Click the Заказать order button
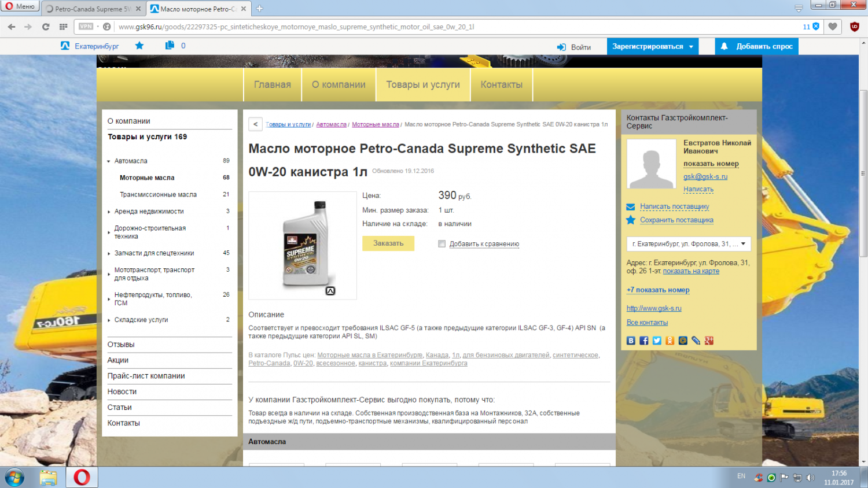The image size is (868, 488). [388, 243]
